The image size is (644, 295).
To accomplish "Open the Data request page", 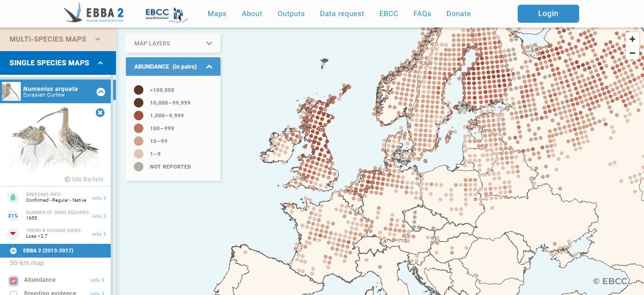I will click(x=342, y=14).
